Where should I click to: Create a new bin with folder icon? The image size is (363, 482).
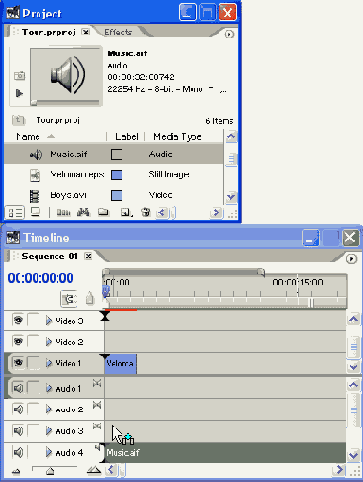(x=103, y=212)
